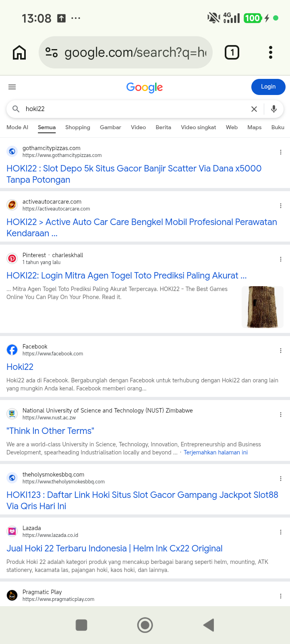Image resolution: width=290 pixels, height=644 pixels.
Task: Open the Google hamburger menu
Action: point(12,87)
